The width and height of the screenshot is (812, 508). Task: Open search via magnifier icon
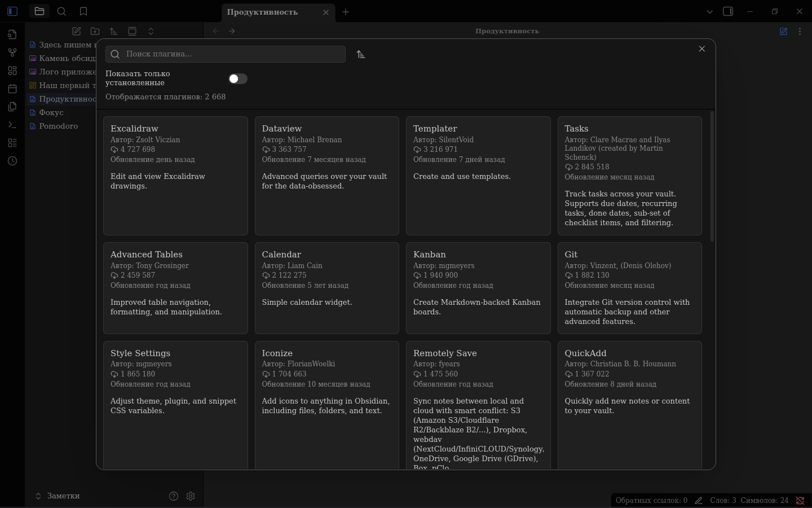tap(61, 11)
